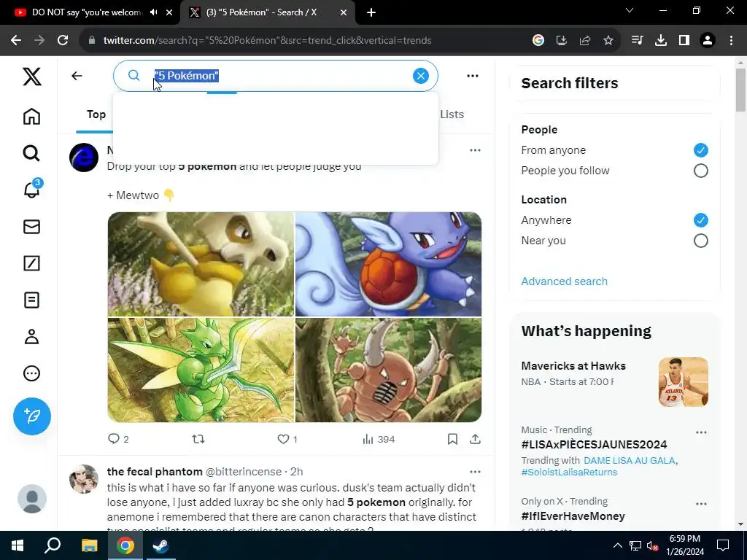The height and width of the screenshot is (560, 747).
Task: Open Grok slash icon in sidebar
Action: point(32,263)
